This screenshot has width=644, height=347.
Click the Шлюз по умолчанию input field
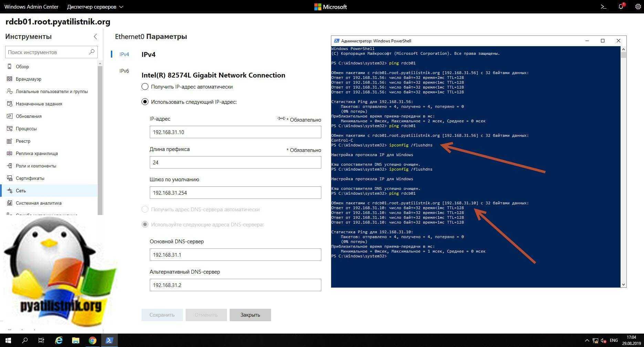pos(235,193)
